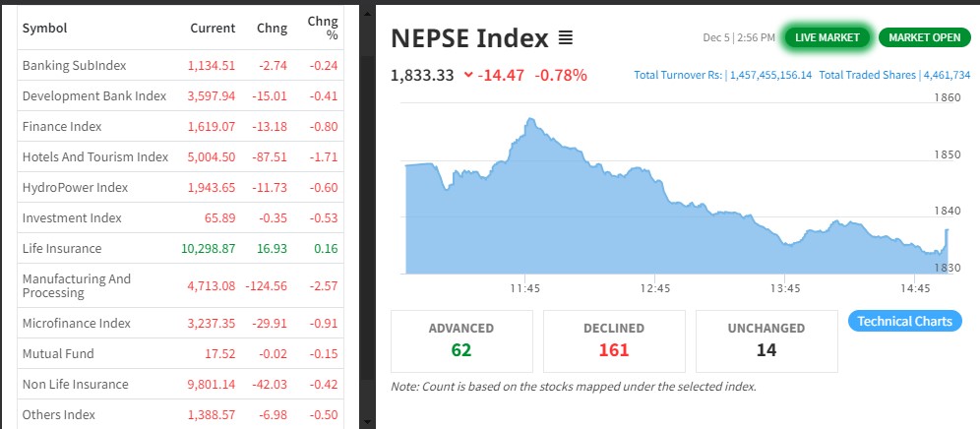Open the Life Insurance index
The width and height of the screenshot is (980, 429).
(x=61, y=249)
